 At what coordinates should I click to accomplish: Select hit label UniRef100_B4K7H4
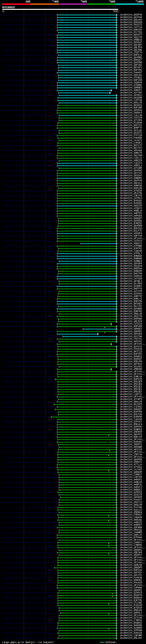pos(131,273)
